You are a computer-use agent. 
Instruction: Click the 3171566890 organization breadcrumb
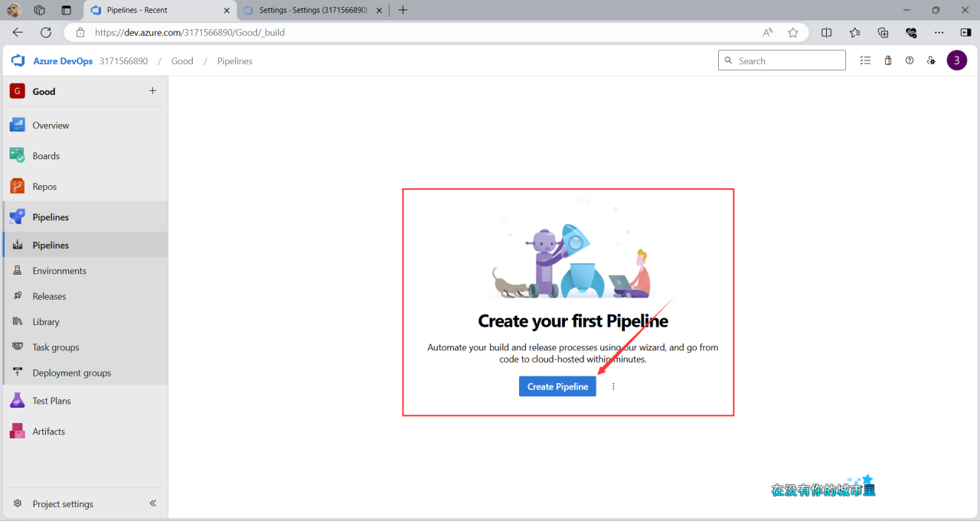tap(123, 61)
